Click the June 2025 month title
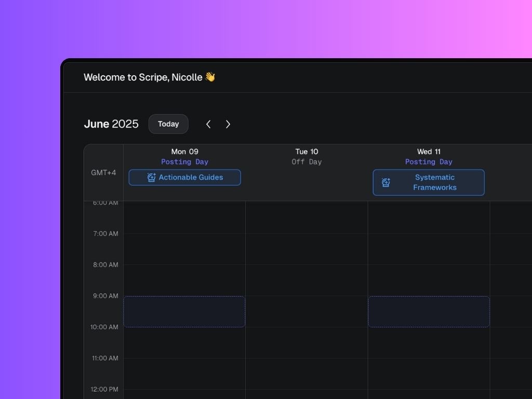532x399 pixels. click(111, 124)
